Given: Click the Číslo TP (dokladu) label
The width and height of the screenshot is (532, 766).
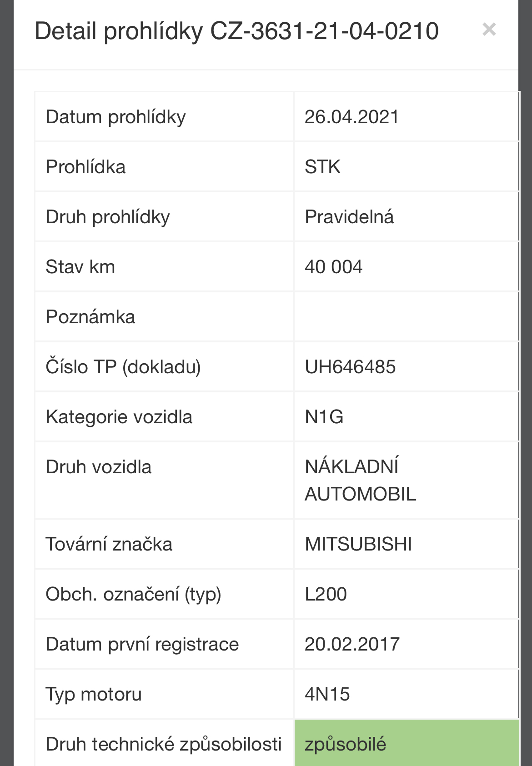Looking at the screenshot, I should pyautogui.click(x=123, y=367).
